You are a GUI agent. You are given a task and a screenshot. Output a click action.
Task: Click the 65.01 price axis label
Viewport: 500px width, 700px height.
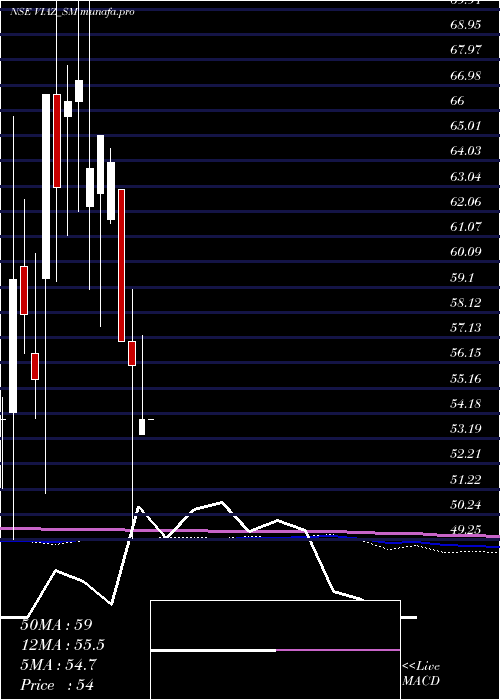click(x=465, y=125)
